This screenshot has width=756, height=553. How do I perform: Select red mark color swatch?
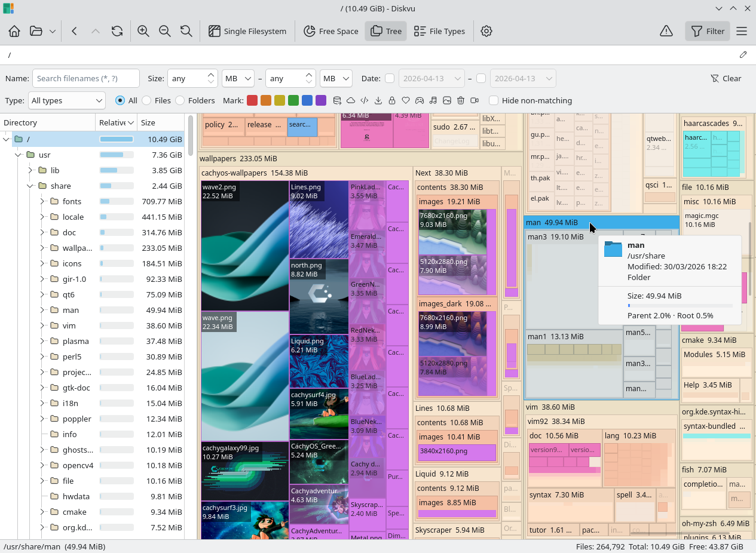point(252,100)
